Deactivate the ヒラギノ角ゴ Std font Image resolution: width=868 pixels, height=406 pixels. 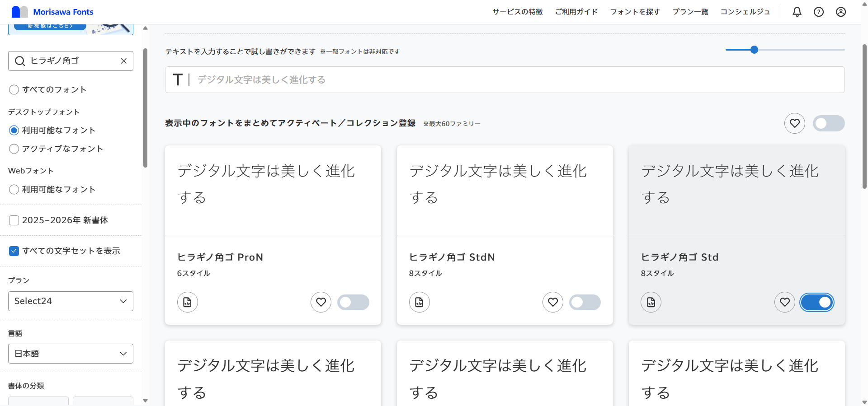817,302
